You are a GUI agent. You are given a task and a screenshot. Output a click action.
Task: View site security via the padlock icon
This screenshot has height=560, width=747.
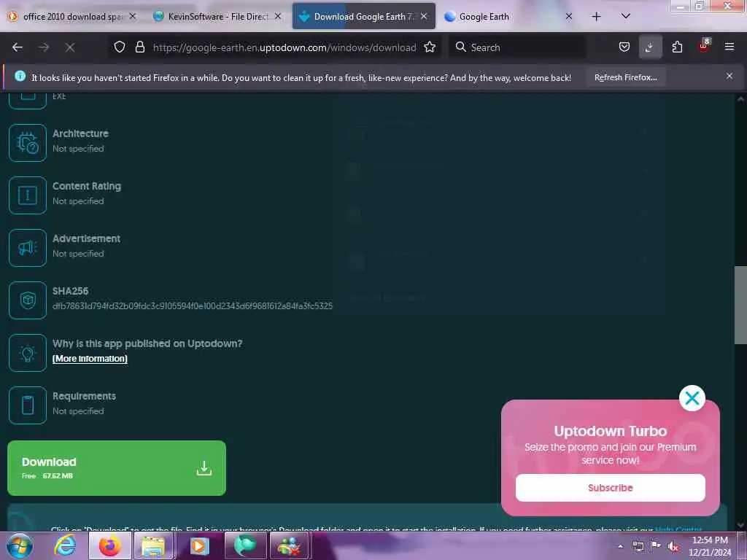coord(139,47)
